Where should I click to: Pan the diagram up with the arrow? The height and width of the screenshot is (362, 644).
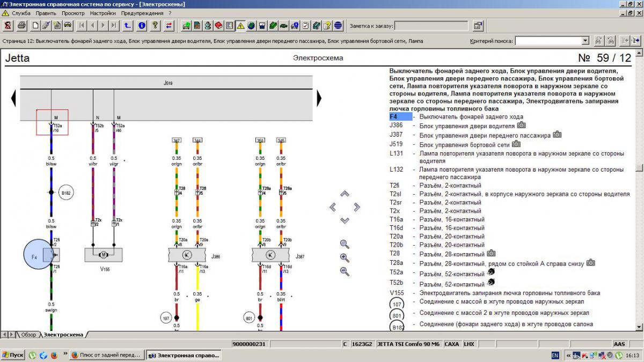345,194
